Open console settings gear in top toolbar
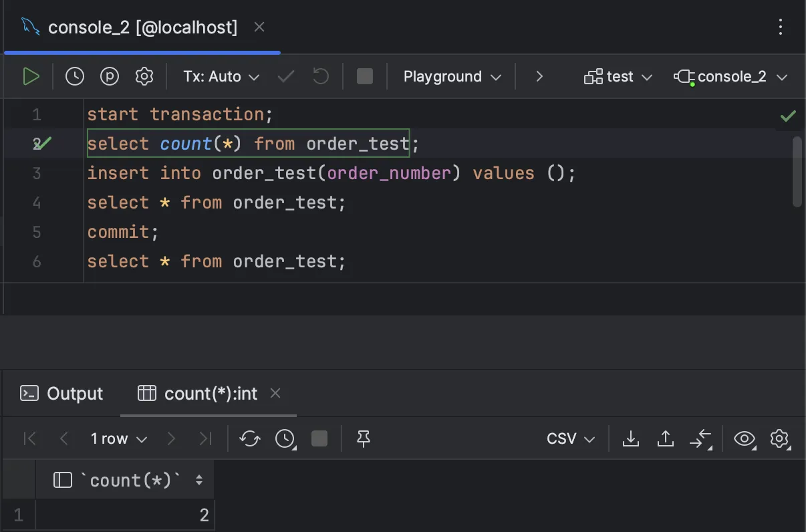The width and height of the screenshot is (806, 532). coord(144,77)
